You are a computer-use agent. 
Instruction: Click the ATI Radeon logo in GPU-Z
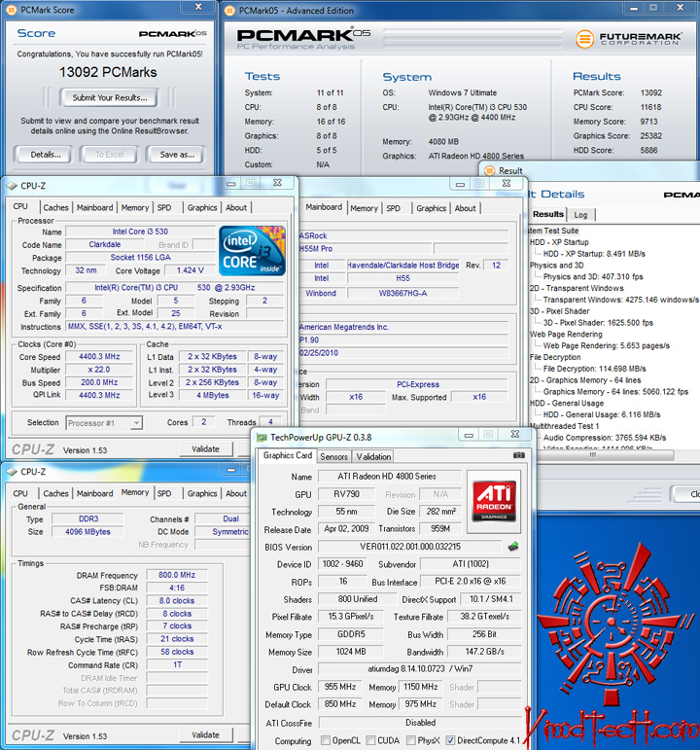click(494, 501)
